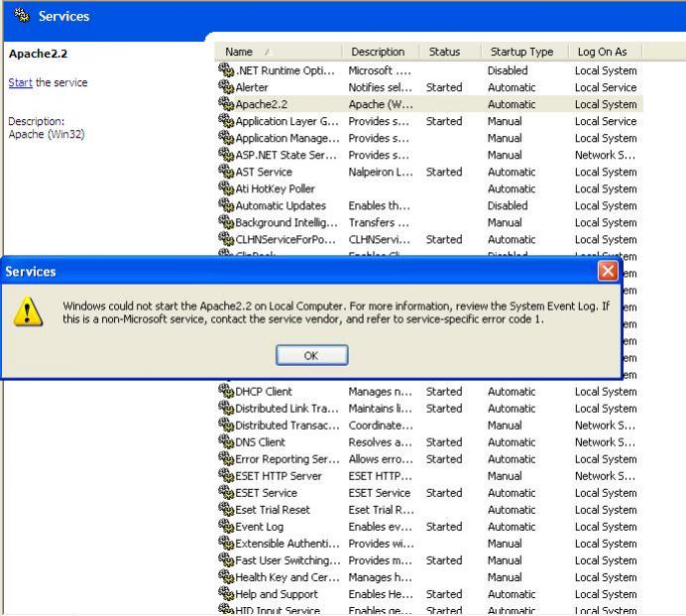The width and height of the screenshot is (686, 616).
Task: Select the Alerter service gear icon
Action: coord(226,87)
